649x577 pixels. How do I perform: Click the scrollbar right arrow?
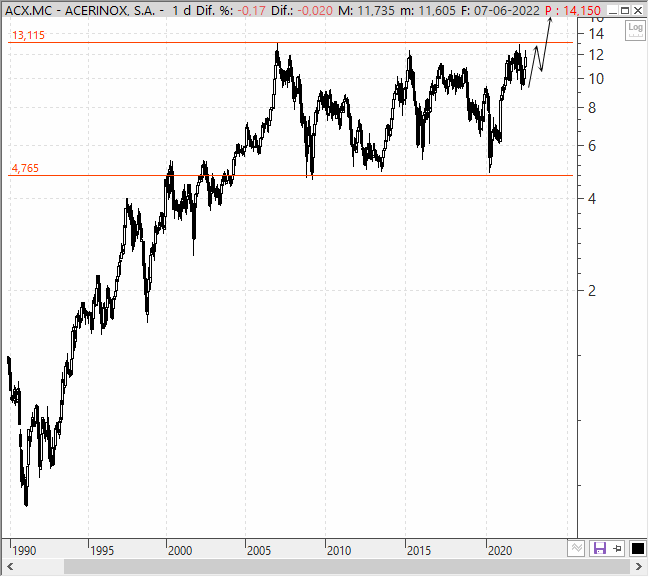tap(639, 566)
